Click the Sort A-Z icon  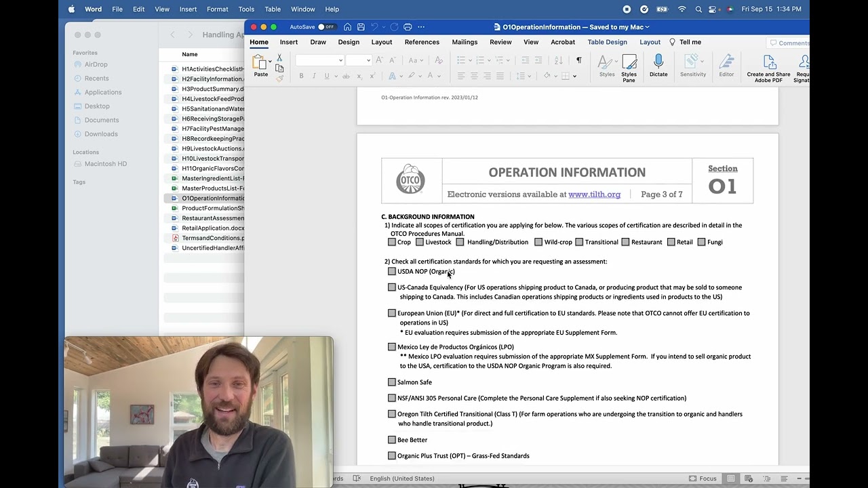click(559, 60)
